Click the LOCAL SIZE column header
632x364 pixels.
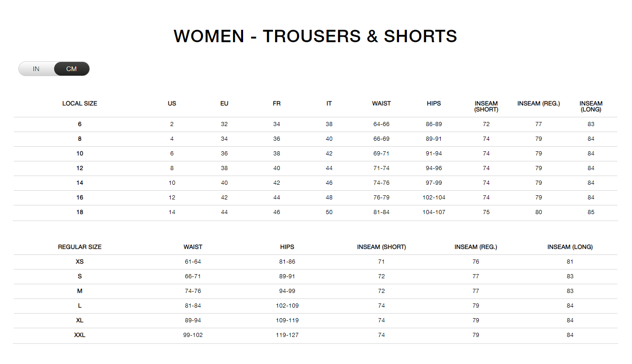[80, 104]
